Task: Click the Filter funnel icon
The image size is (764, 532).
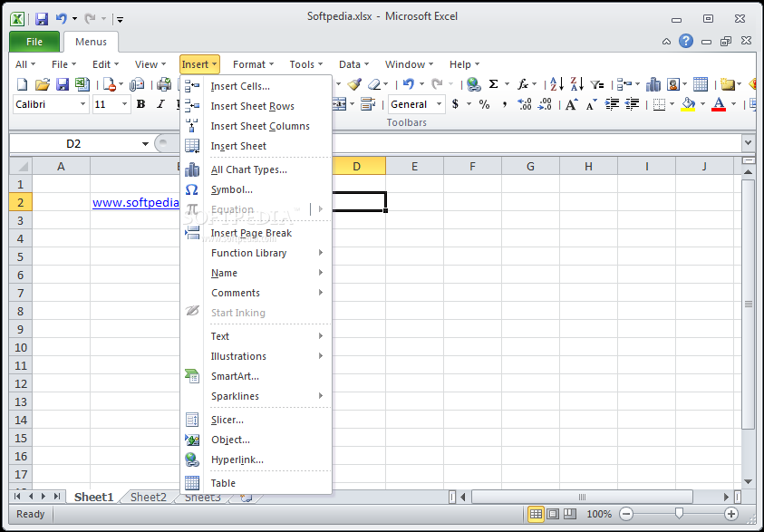Action: click(597, 84)
